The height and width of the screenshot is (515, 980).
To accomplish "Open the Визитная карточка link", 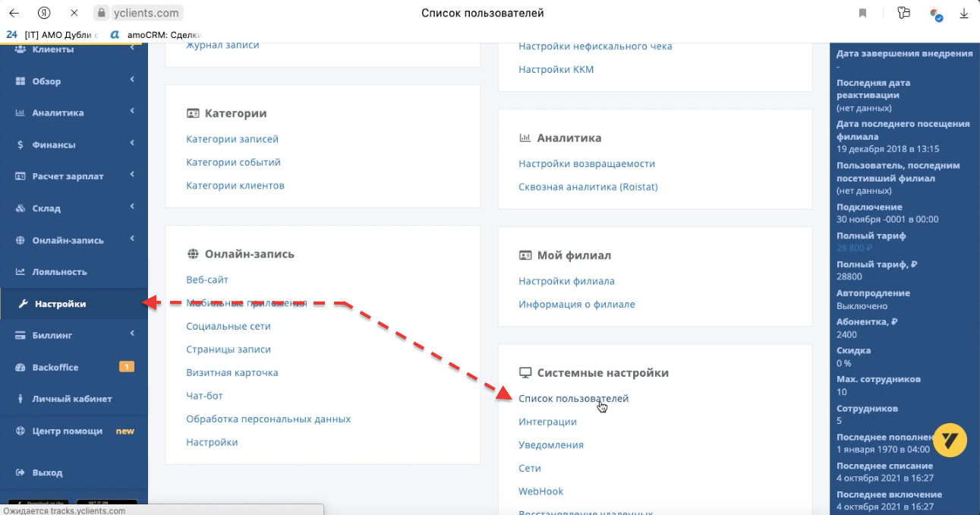I will coord(232,373).
